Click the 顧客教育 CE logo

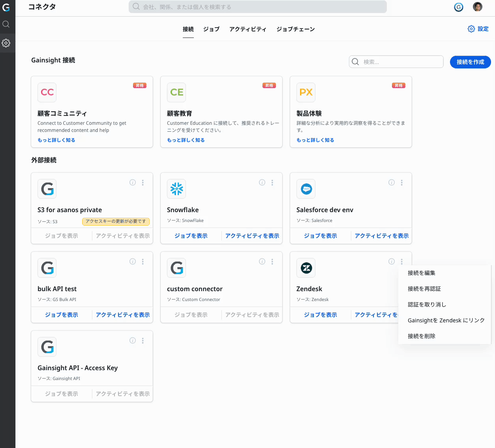tap(176, 92)
